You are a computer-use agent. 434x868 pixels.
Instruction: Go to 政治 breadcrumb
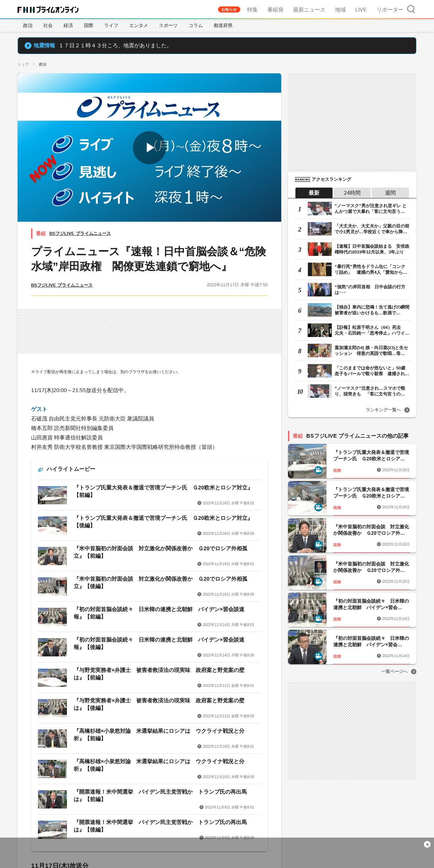[x=43, y=64]
